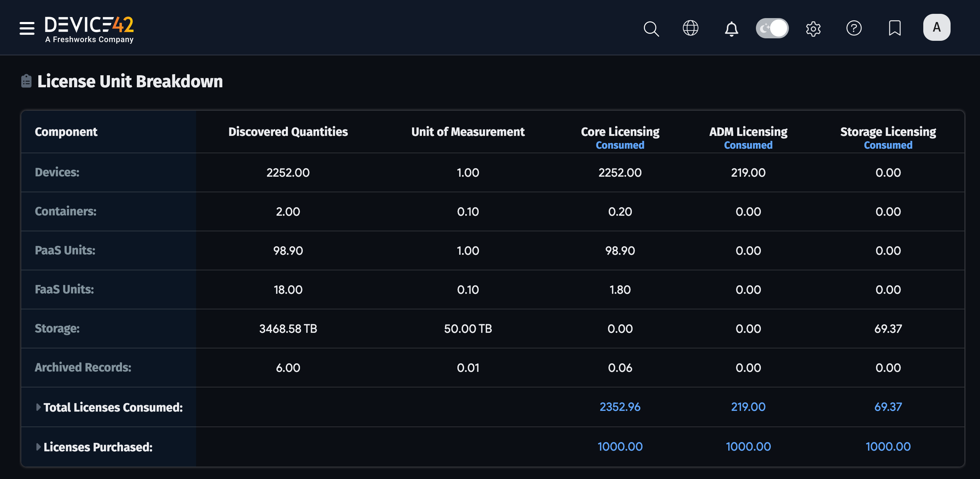Open user avatar menu labeled A

coord(936,27)
